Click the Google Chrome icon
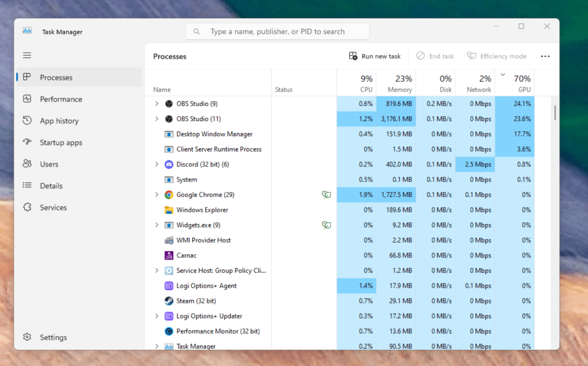The image size is (588, 366). pos(169,195)
